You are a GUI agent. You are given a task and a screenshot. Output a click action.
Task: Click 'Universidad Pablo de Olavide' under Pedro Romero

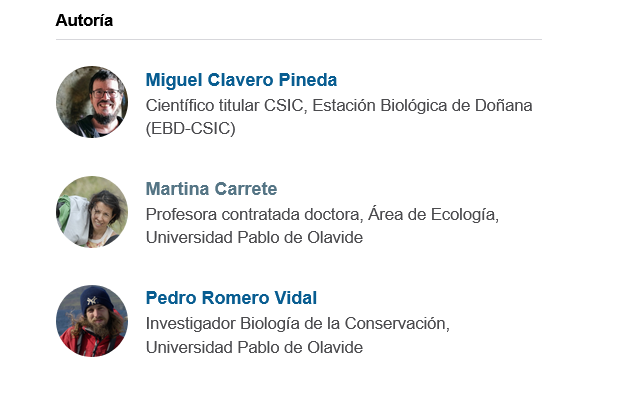tap(254, 348)
